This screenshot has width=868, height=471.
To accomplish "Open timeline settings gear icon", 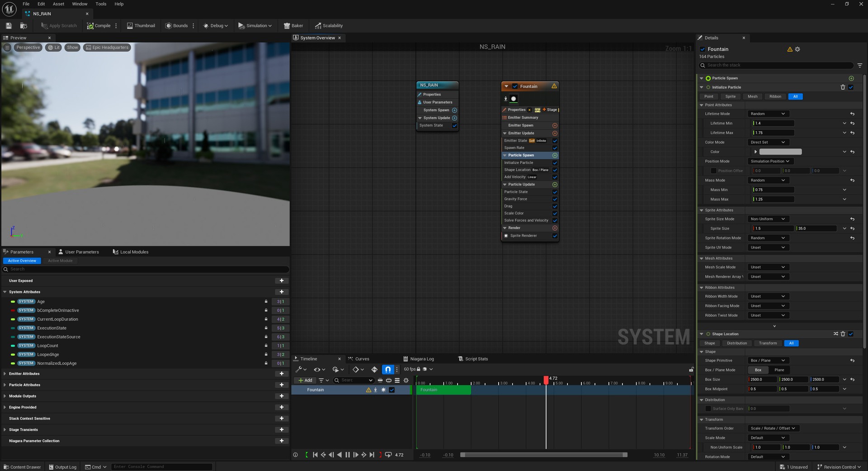I will pos(406,381).
